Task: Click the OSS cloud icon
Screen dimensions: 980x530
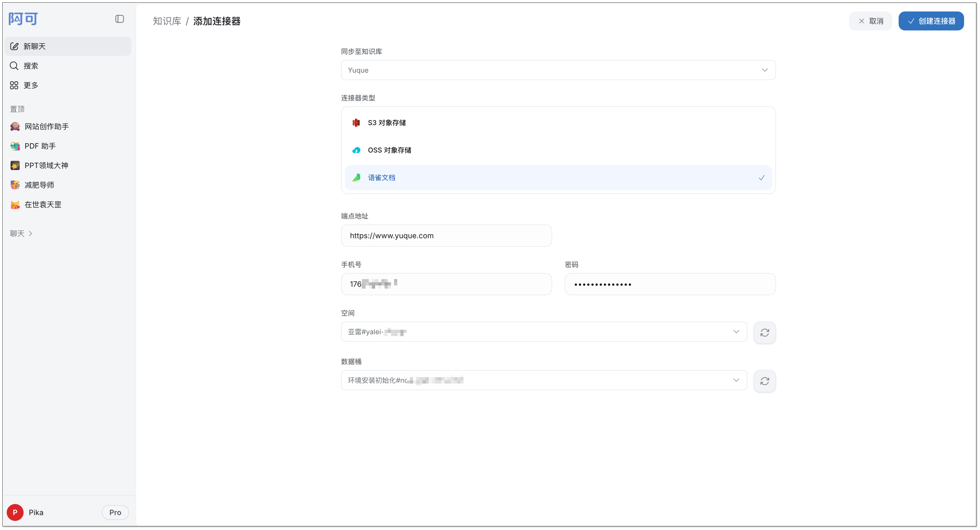Action: point(356,150)
